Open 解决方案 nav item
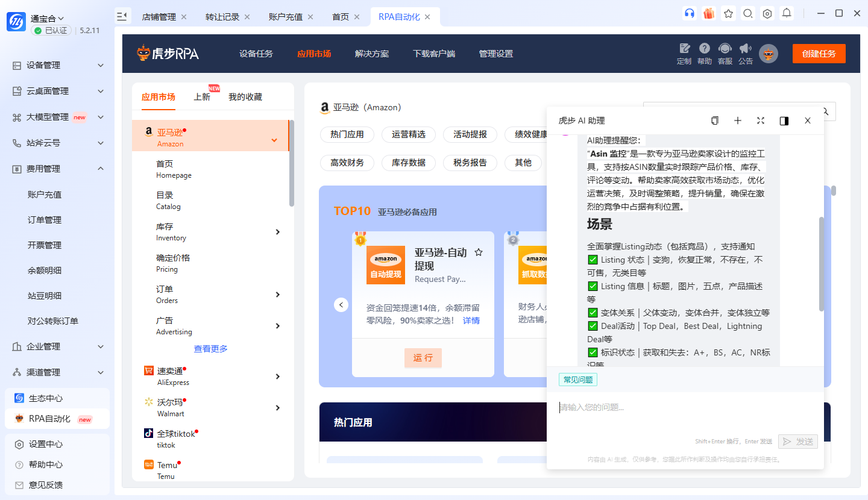 pos(372,54)
